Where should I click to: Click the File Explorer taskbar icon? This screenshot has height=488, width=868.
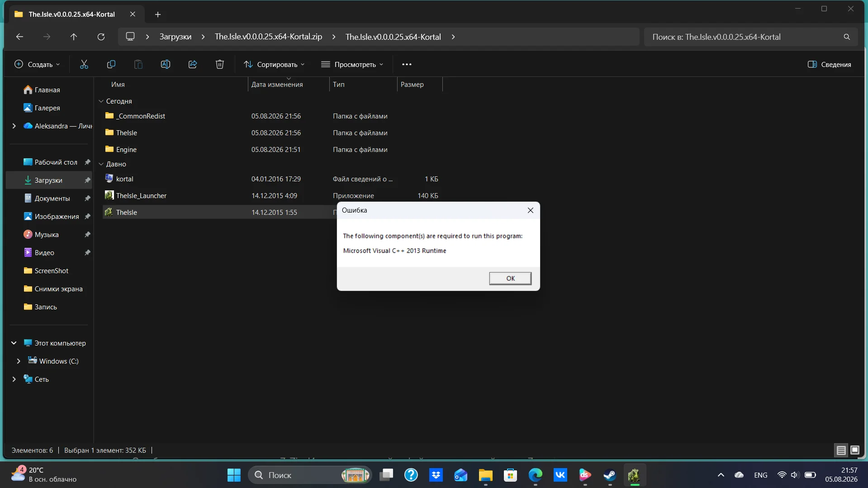pyautogui.click(x=486, y=475)
